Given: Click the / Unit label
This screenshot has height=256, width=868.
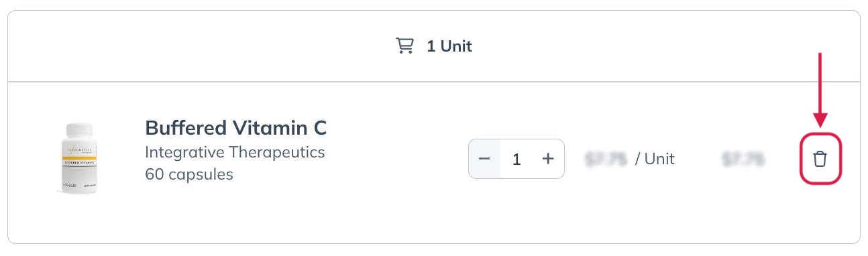Looking at the screenshot, I should click(655, 159).
